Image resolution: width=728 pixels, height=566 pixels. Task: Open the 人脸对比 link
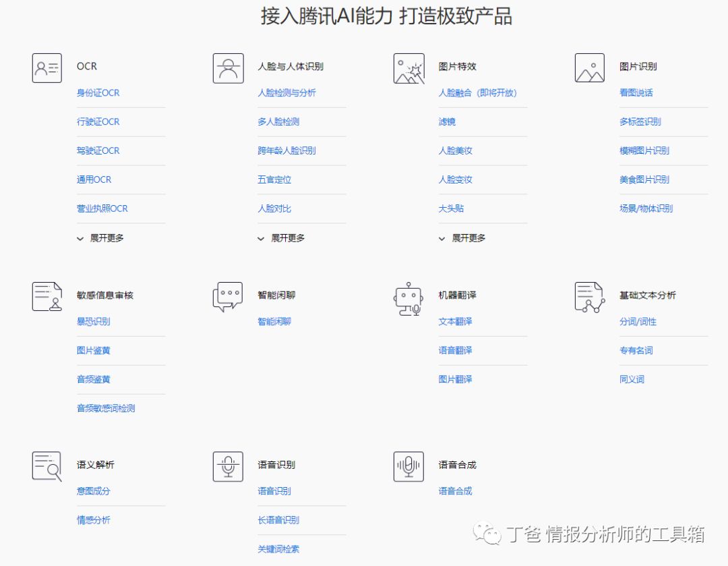(x=274, y=208)
